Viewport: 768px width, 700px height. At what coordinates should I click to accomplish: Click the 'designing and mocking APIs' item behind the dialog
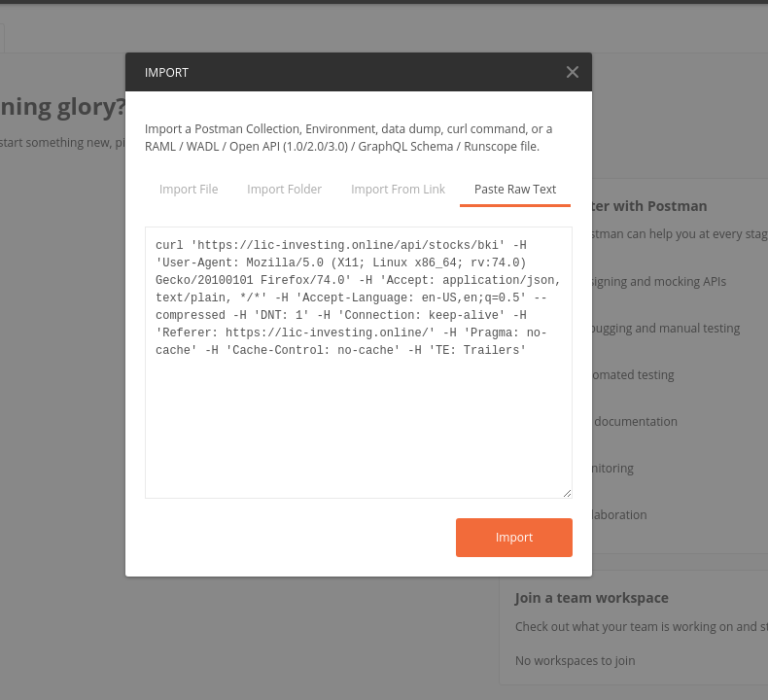click(x=659, y=282)
